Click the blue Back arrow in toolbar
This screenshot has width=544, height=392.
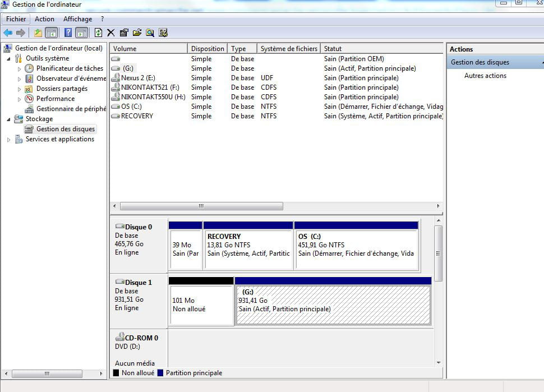(8, 33)
